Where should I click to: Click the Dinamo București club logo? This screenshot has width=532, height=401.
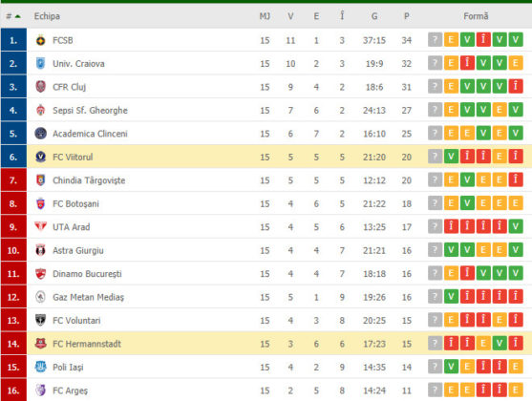coord(41,273)
